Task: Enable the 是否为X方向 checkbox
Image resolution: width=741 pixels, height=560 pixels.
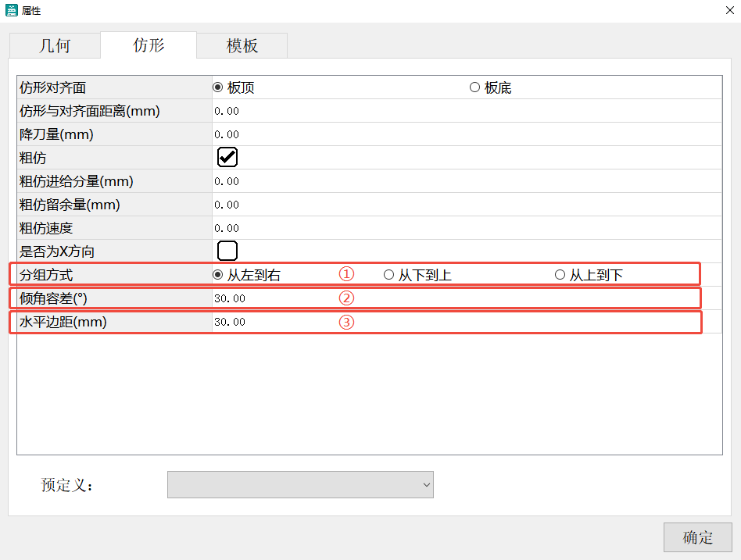Action: click(x=227, y=251)
